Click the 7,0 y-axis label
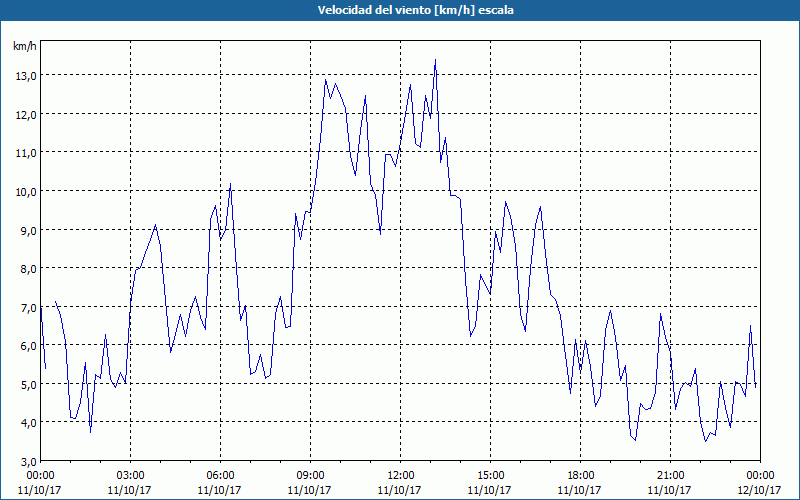800x500 pixels. [x=28, y=307]
